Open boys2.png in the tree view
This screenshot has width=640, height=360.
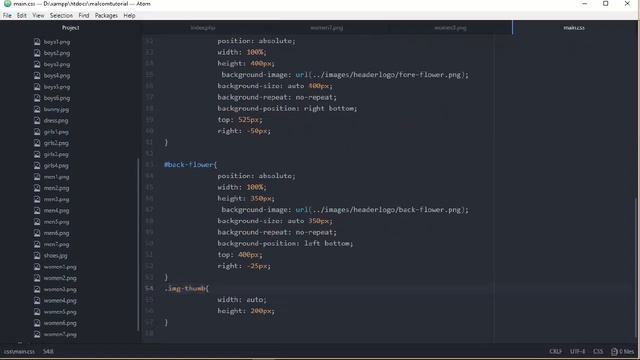(57, 53)
